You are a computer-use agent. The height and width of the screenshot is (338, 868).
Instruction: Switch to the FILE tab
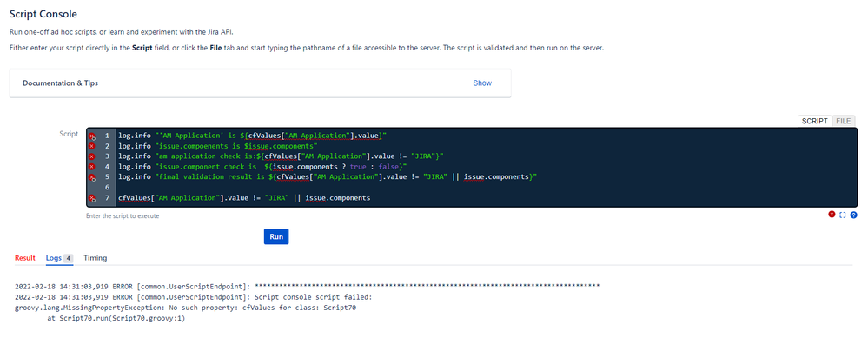click(844, 121)
